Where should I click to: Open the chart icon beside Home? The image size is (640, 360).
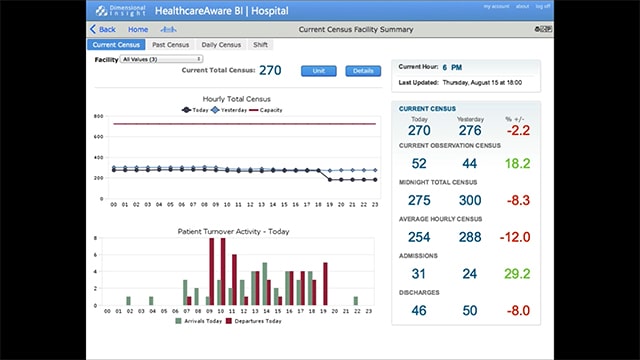[168, 29]
